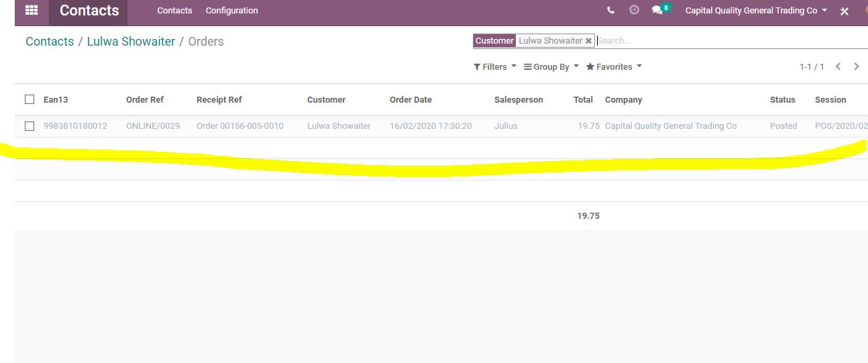
Task: Open the activities clock icon
Action: (634, 11)
